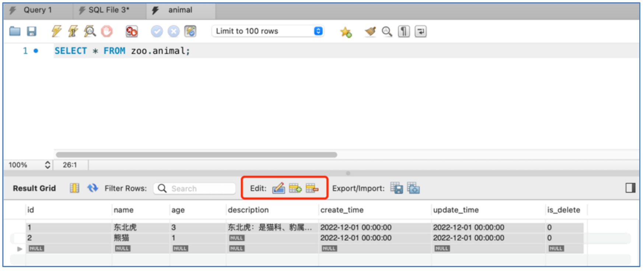This screenshot has height=273, width=644.
Task: Click the update_time column header
Action: (x=488, y=210)
